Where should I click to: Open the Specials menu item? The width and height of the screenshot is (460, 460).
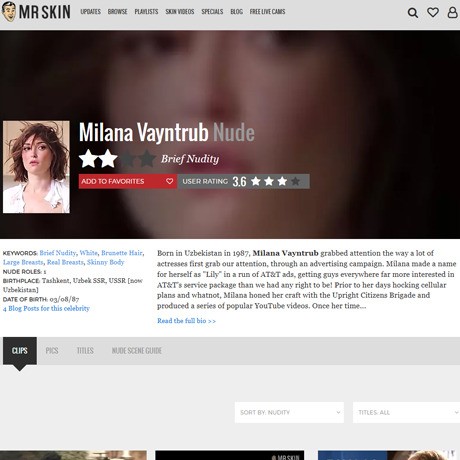[x=212, y=12]
